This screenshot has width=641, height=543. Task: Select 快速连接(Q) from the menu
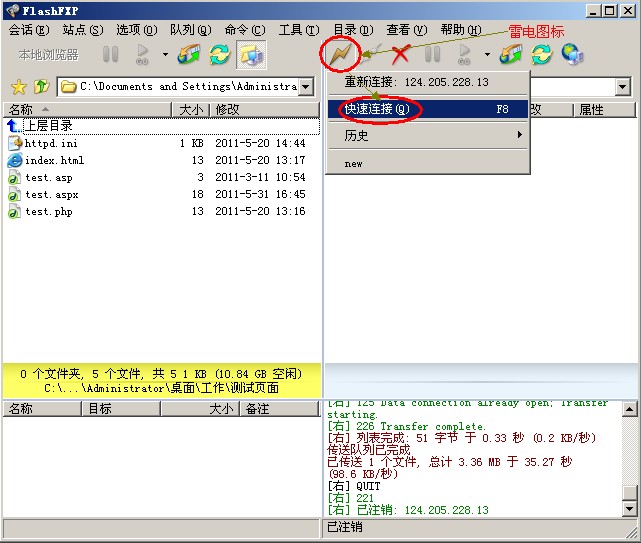pyautogui.click(x=377, y=108)
